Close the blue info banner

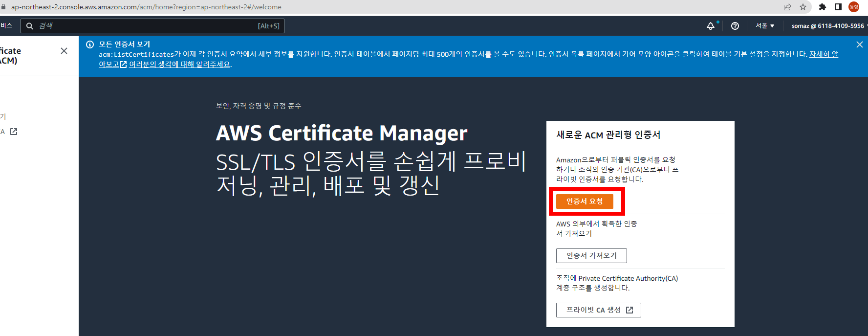[x=859, y=45]
